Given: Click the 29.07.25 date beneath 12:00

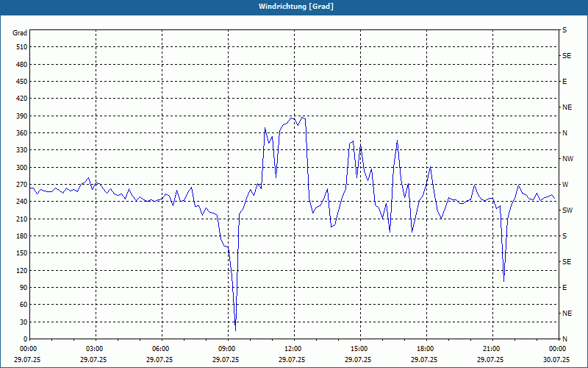Looking at the screenshot, I should [291, 360].
